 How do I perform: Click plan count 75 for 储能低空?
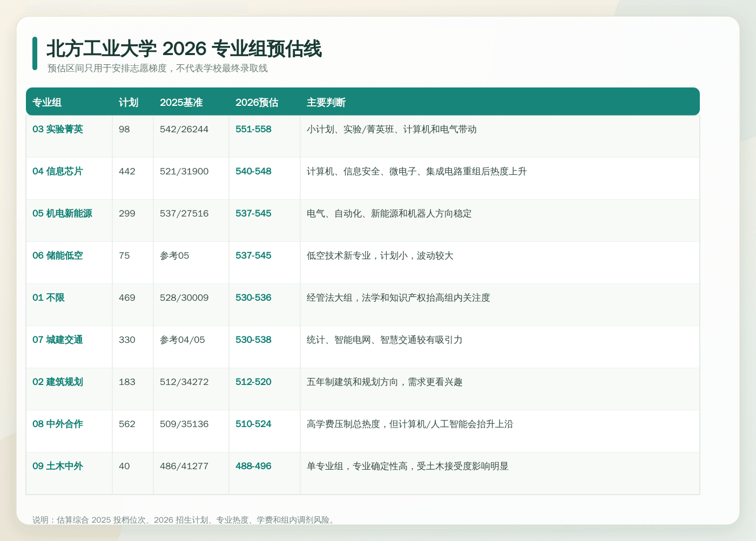(124, 255)
